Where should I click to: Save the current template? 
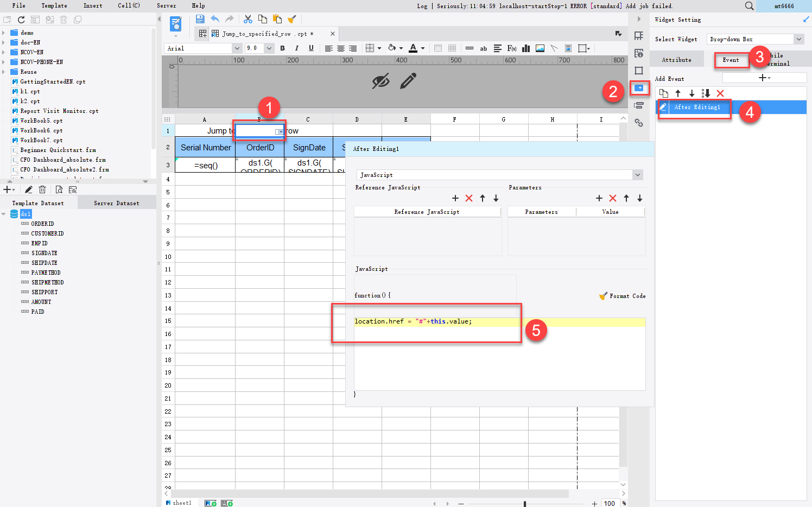[x=200, y=20]
